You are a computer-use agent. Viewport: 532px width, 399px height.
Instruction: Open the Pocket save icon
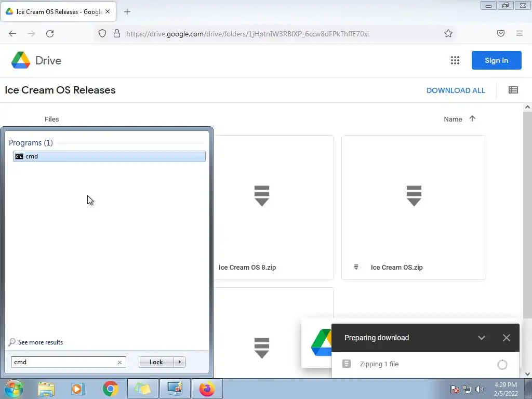(x=501, y=33)
